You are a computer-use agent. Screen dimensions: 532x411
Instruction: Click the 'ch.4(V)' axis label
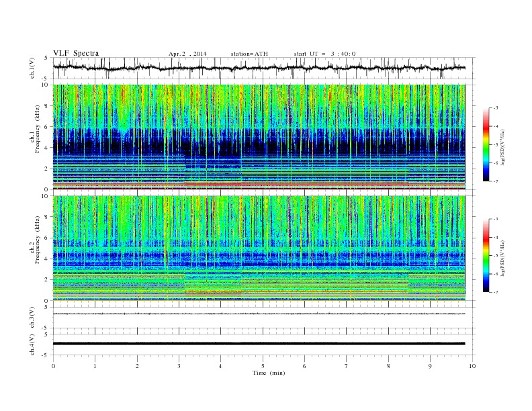pos(32,345)
